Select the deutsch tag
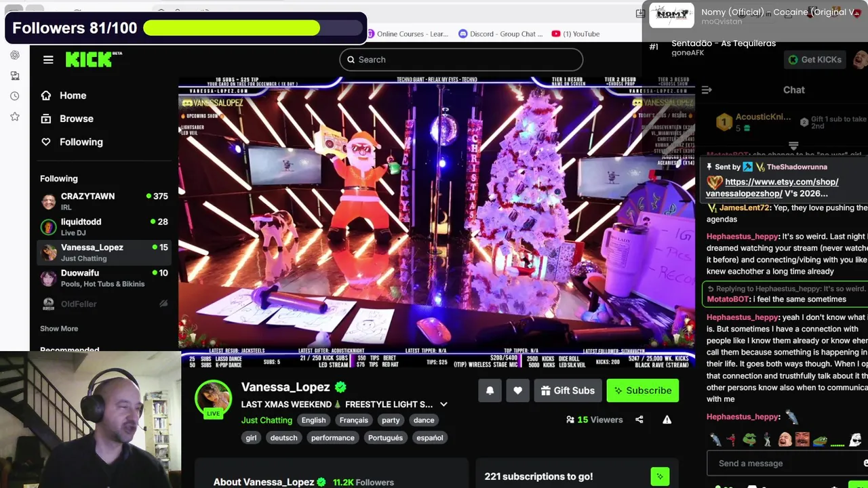Viewport: 868px width, 488px height. point(283,438)
